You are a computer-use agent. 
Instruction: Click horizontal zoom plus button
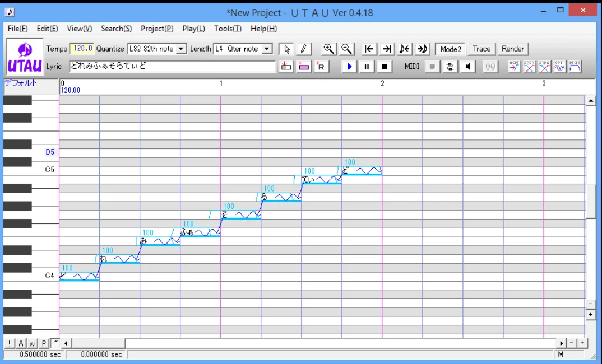[582, 343]
